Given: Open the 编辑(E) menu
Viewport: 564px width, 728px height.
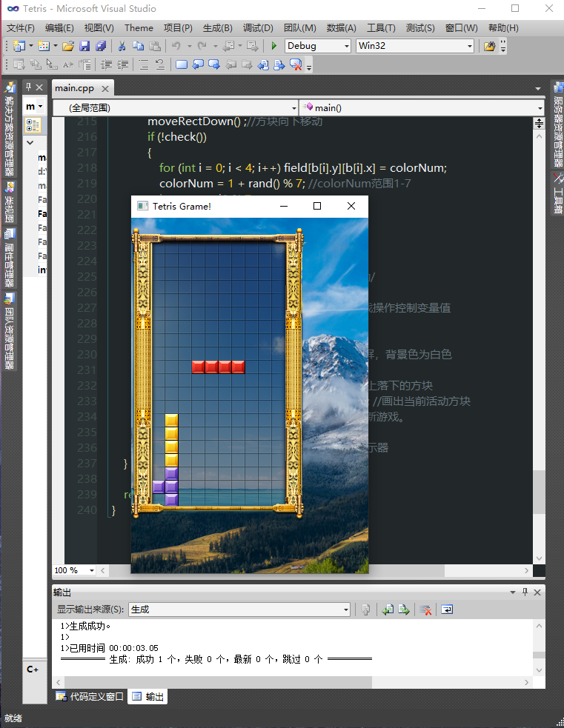Looking at the screenshot, I should click(x=59, y=28).
